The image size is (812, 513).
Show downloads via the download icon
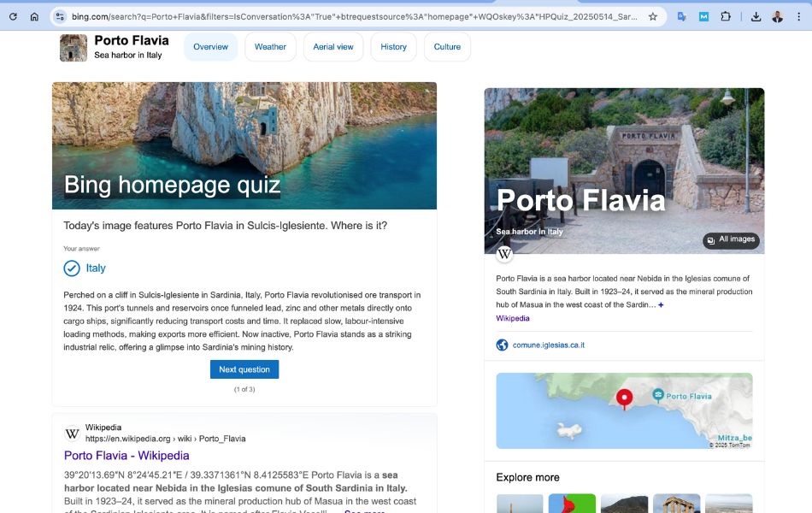point(756,16)
